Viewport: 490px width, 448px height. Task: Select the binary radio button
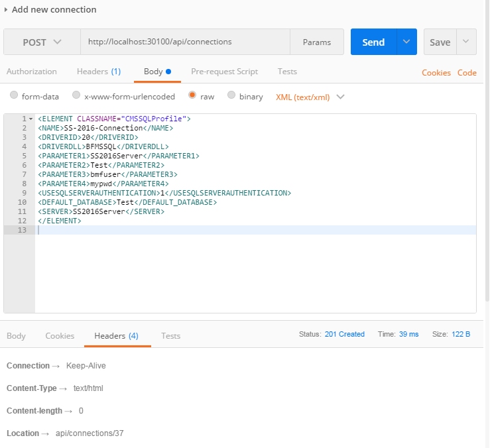point(231,95)
